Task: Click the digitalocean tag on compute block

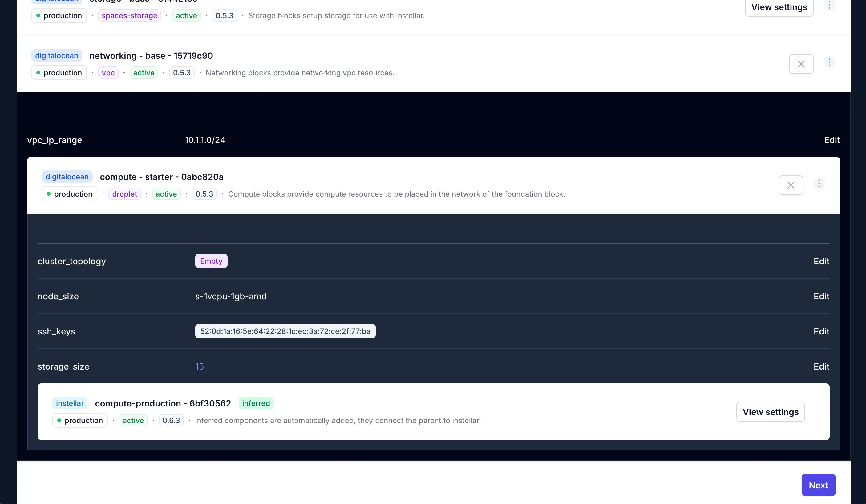Action: tap(67, 176)
